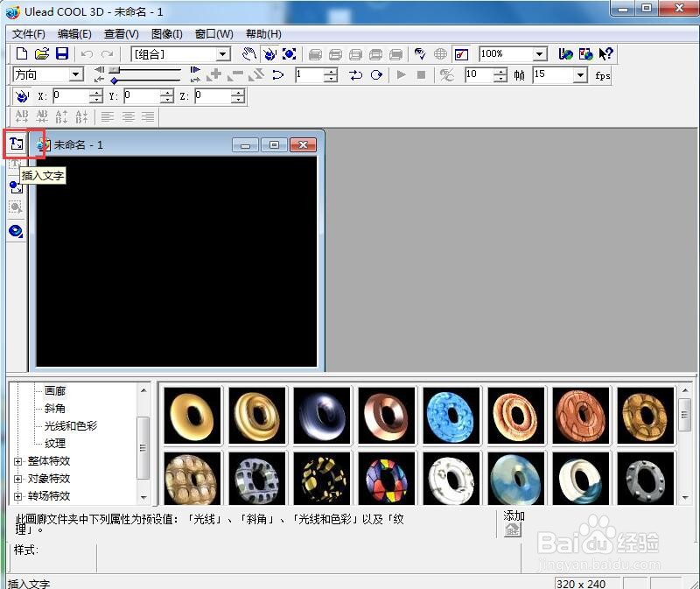
Task: Create a new file with the blank page icon
Action: [x=21, y=53]
